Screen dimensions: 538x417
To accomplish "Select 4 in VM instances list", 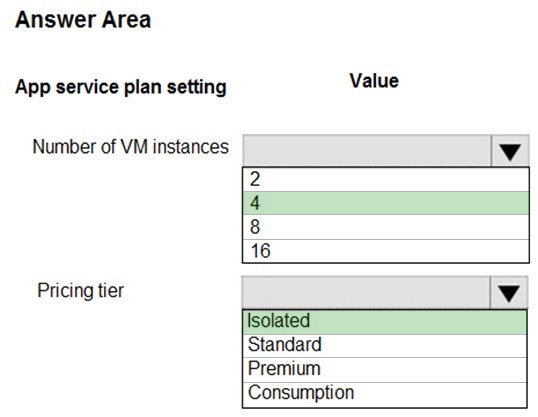I will coord(386,203).
